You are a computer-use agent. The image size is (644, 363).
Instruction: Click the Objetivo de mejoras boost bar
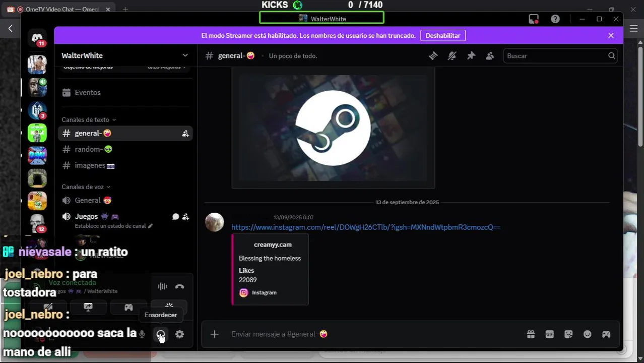pyautogui.click(x=125, y=67)
